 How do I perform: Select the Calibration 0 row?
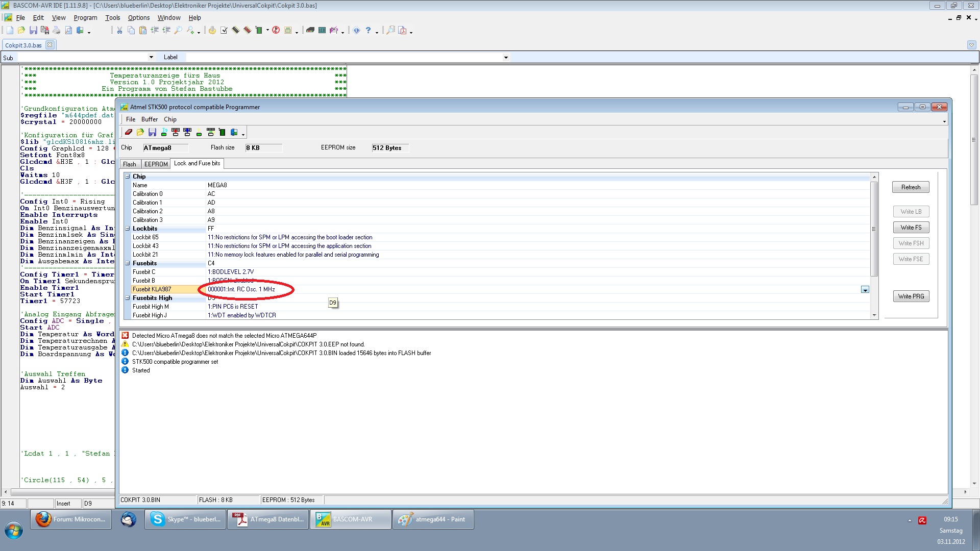[499, 194]
